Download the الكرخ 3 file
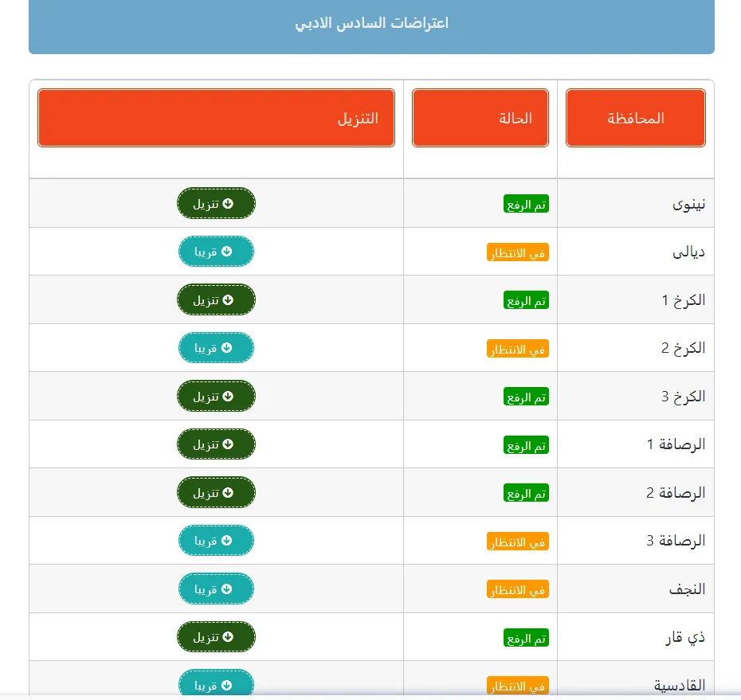 tap(216, 397)
